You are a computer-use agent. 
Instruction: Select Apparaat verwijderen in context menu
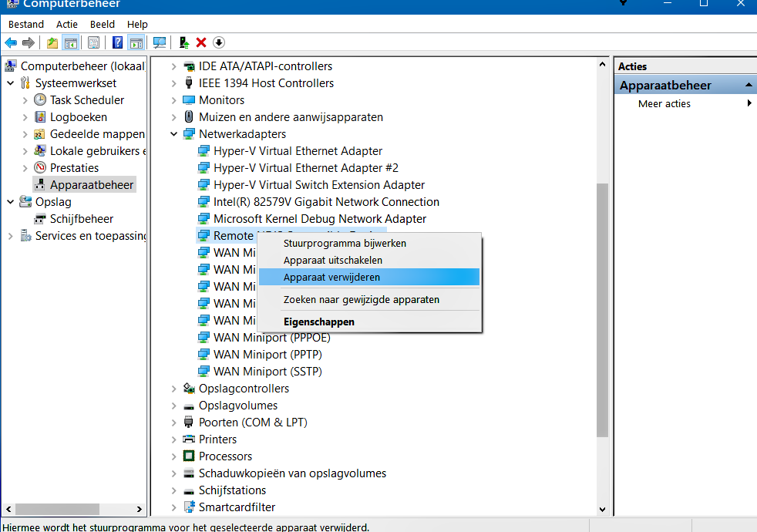(369, 277)
